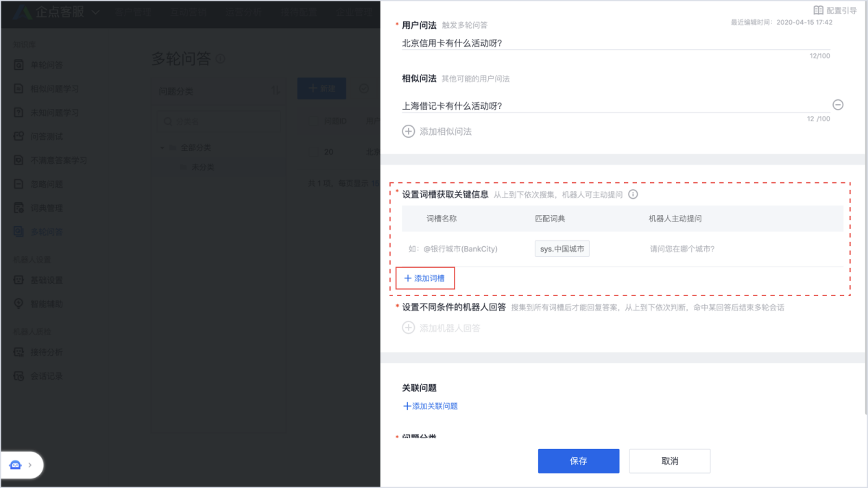
Task: Open 基础设置 in the sidebar menu
Action: (x=46, y=280)
